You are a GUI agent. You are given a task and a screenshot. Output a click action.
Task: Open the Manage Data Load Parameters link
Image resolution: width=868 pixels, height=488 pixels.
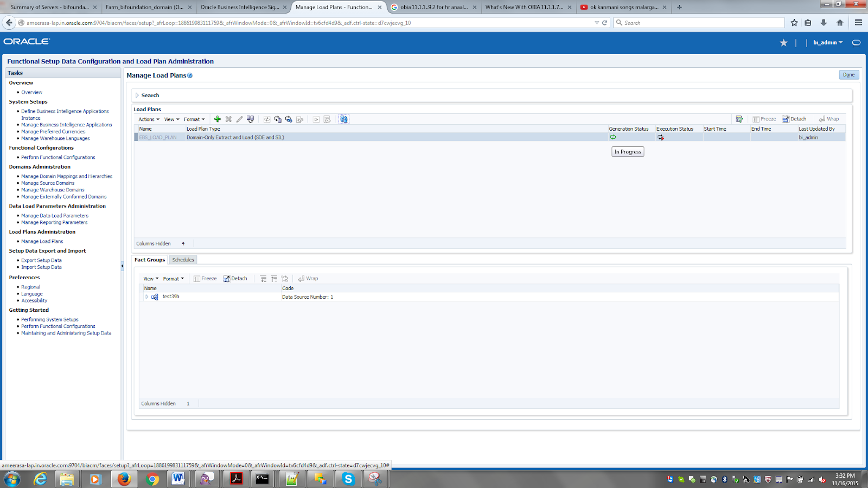click(x=55, y=216)
